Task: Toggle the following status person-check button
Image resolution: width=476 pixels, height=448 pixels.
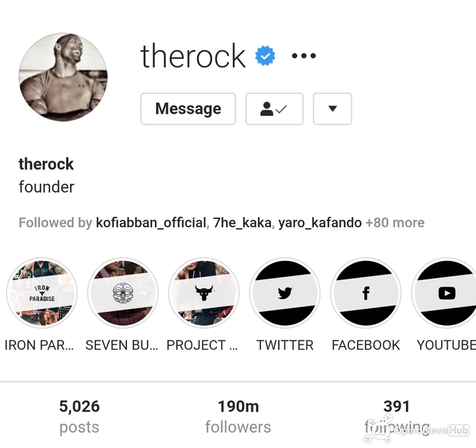Action: pos(274,109)
